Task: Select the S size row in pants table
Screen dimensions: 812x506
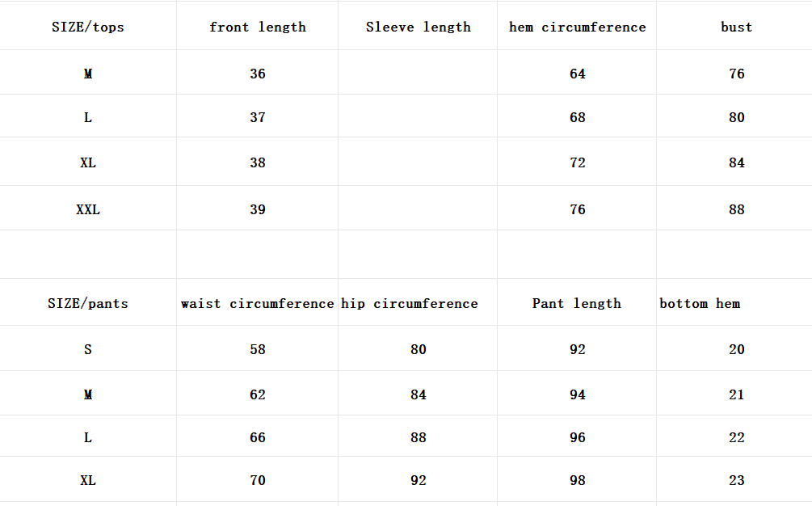Action: (x=88, y=349)
